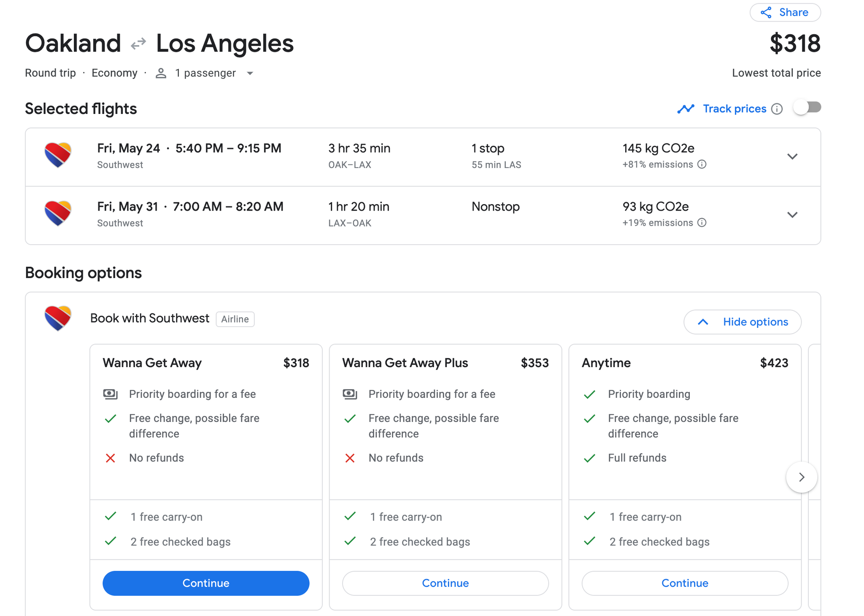Select the Southwest logo on the May 31 return flight
This screenshot has width=864, height=616.
58,213
